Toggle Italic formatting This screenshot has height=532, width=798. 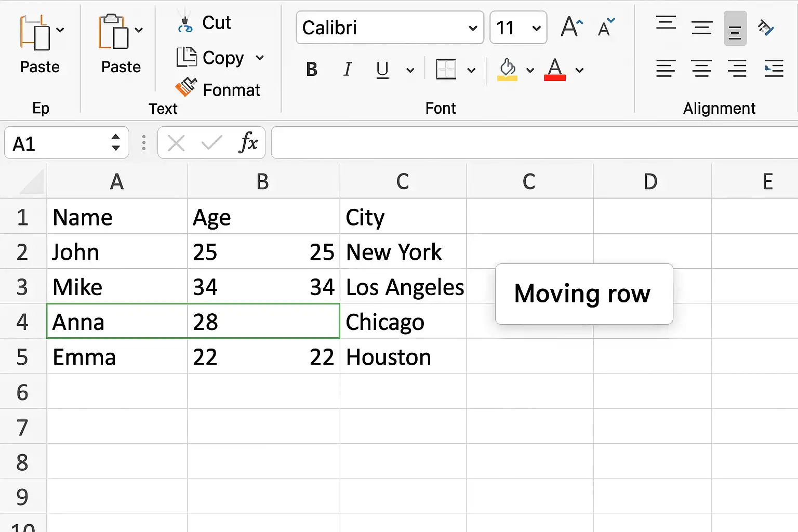[x=348, y=69]
